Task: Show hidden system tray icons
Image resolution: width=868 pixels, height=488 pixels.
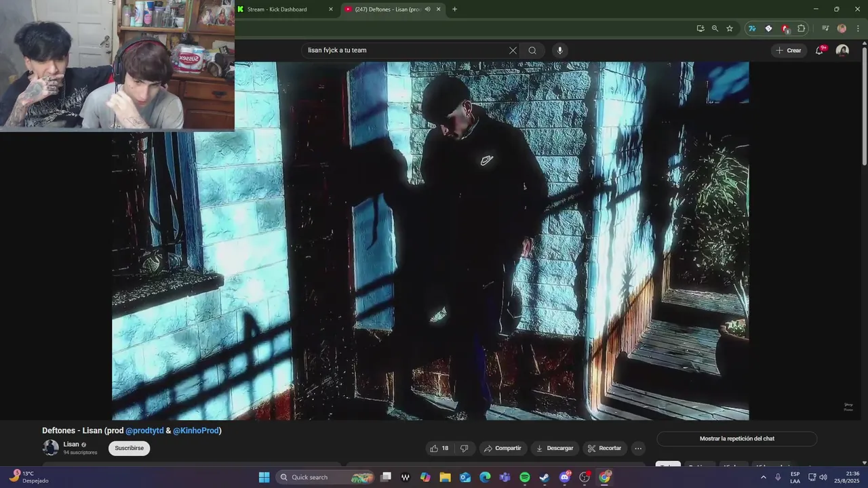Action: pos(763,477)
